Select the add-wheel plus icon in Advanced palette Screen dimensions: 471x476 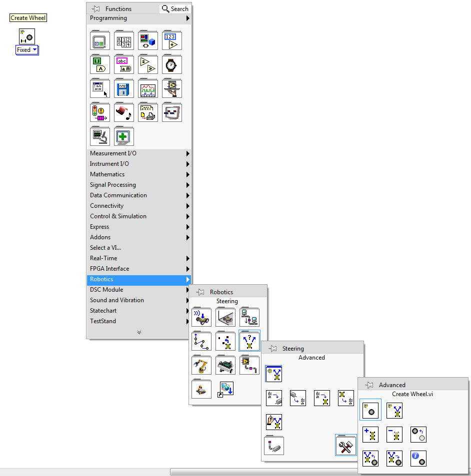[x=370, y=434]
